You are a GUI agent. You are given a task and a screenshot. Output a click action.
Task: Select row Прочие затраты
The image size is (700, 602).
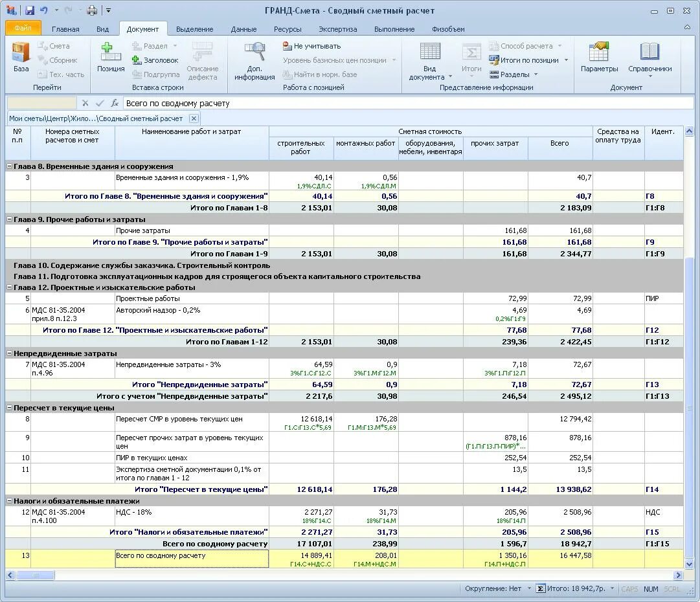(x=344, y=230)
